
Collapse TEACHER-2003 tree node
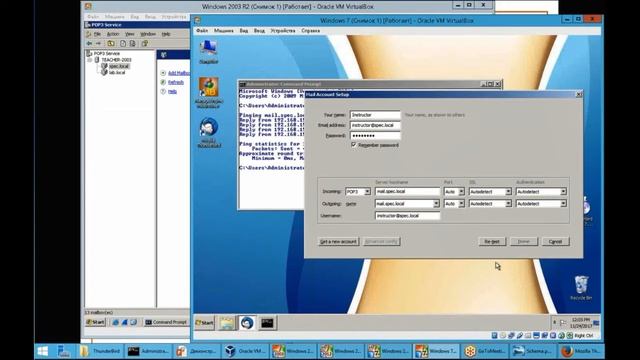tap(89, 60)
